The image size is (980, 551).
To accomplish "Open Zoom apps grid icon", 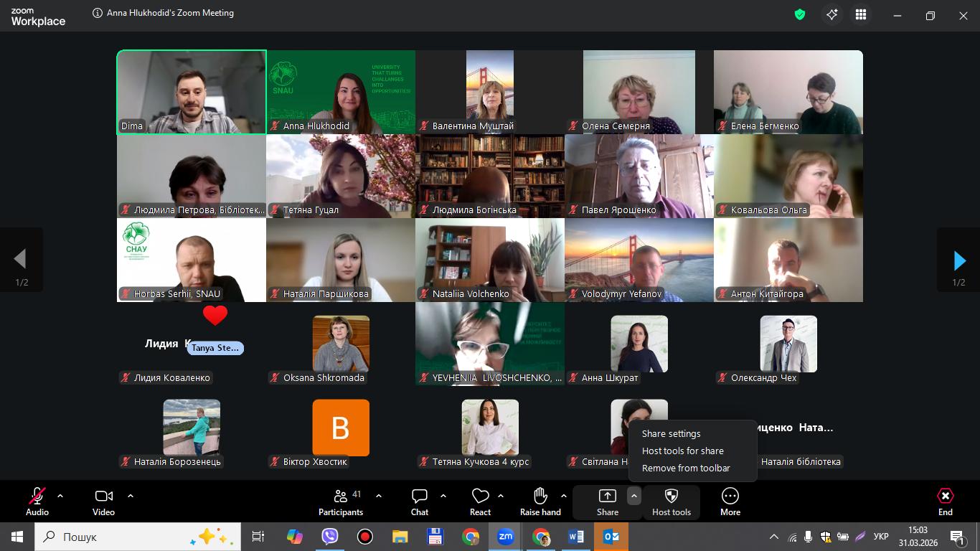I will point(861,14).
